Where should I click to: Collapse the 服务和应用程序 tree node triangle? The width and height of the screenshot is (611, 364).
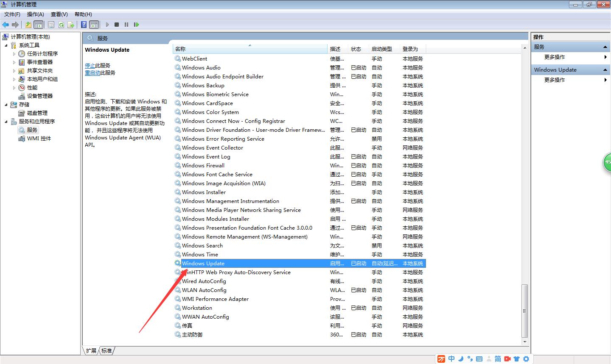(x=6, y=122)
